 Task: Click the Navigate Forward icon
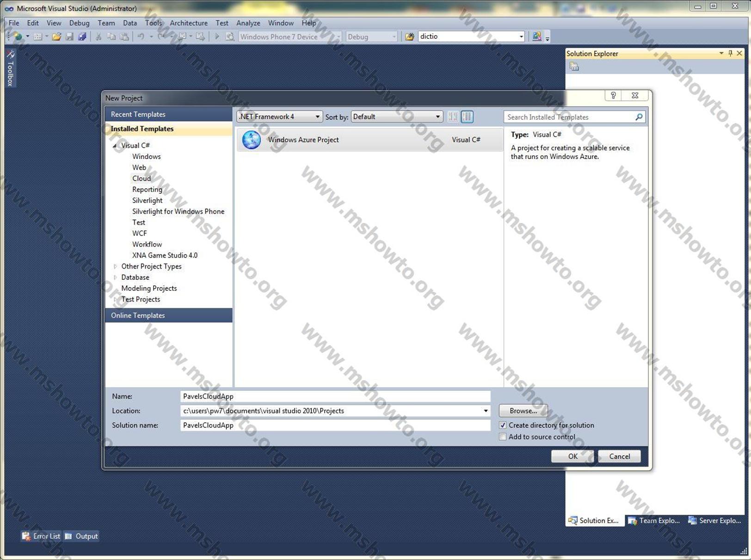[200, 37]
